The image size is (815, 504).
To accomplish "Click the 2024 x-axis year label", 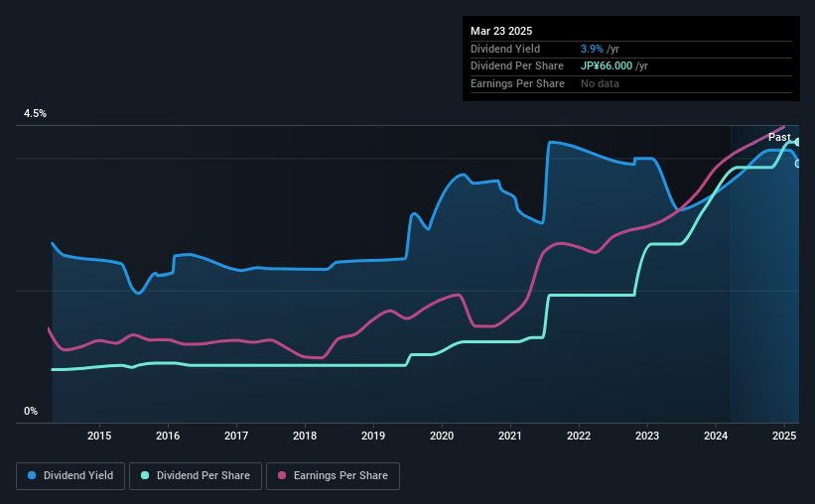I will (716, 436).
